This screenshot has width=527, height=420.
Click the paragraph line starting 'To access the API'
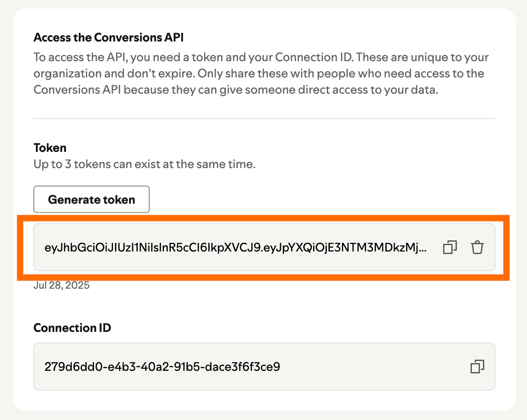coord(261,57)
